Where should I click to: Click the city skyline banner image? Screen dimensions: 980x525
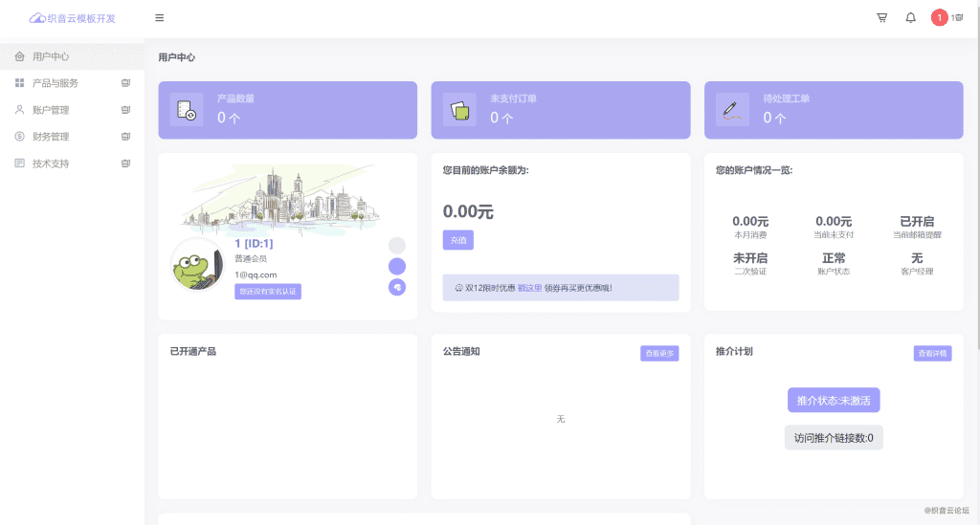280,200
